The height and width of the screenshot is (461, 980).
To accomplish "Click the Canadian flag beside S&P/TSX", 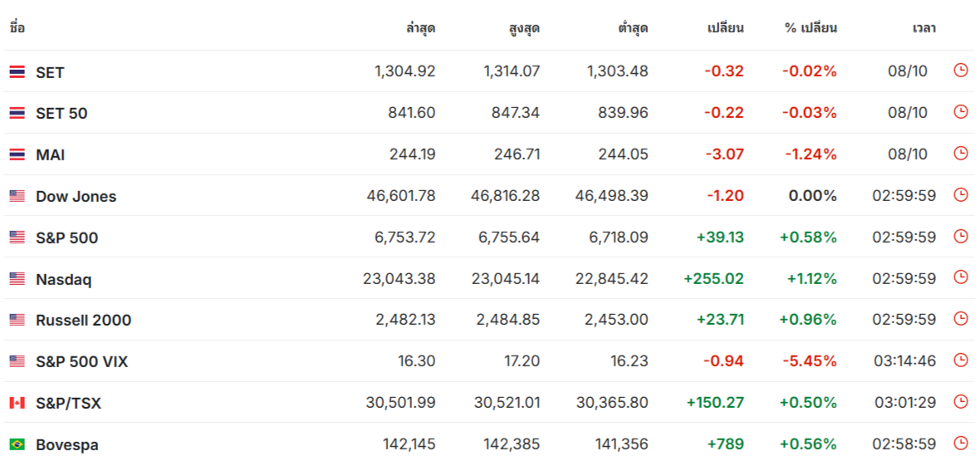I will [17, 403].
